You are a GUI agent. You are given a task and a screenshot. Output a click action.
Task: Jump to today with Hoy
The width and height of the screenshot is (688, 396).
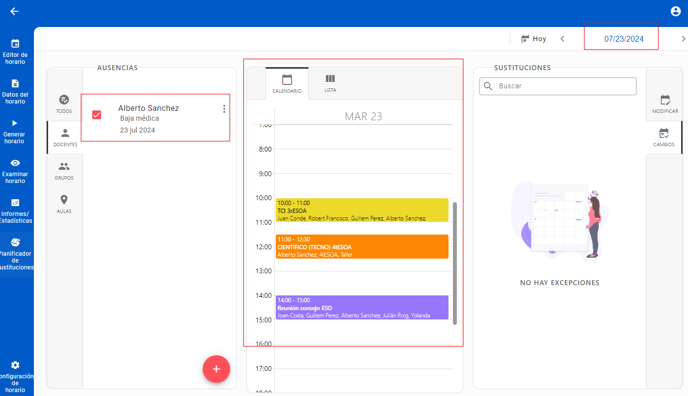tap(534, 39)
